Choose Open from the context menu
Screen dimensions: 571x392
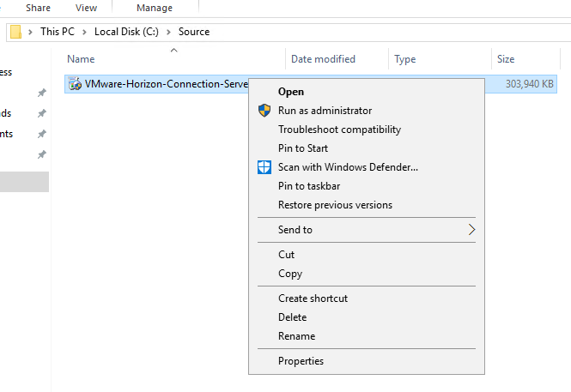367,92
